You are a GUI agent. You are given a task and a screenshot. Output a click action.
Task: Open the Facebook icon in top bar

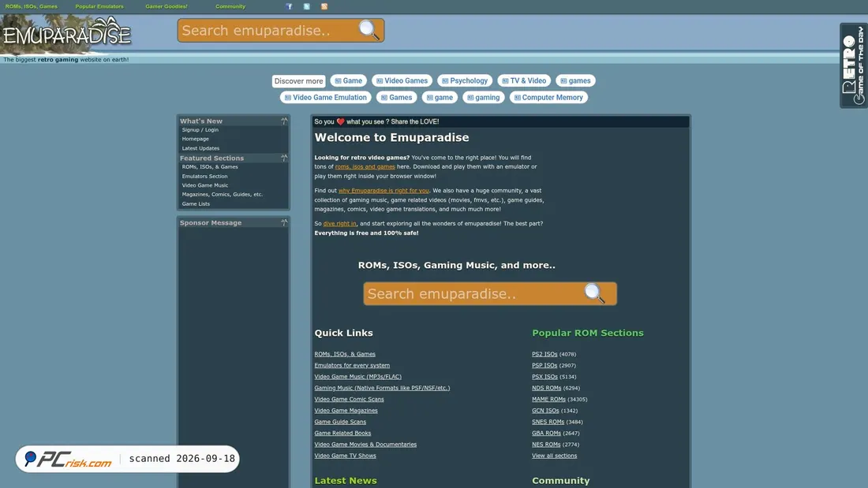(x=289, y=6)
